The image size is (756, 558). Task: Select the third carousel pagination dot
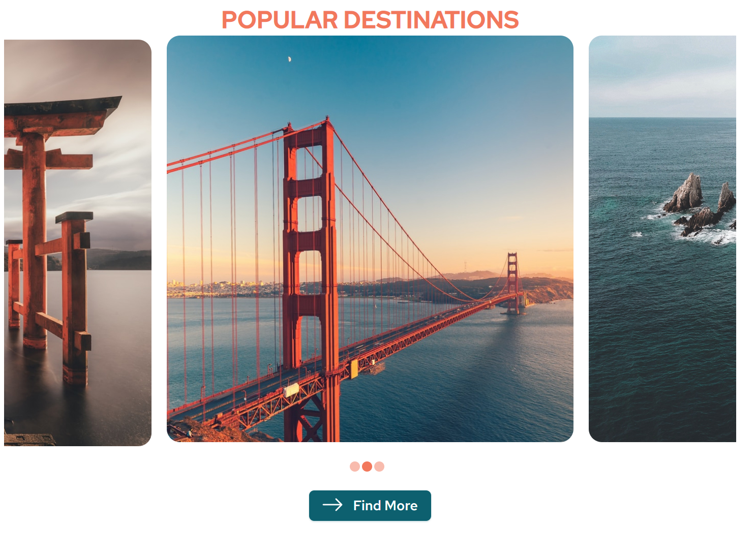(x=379, y=467)
